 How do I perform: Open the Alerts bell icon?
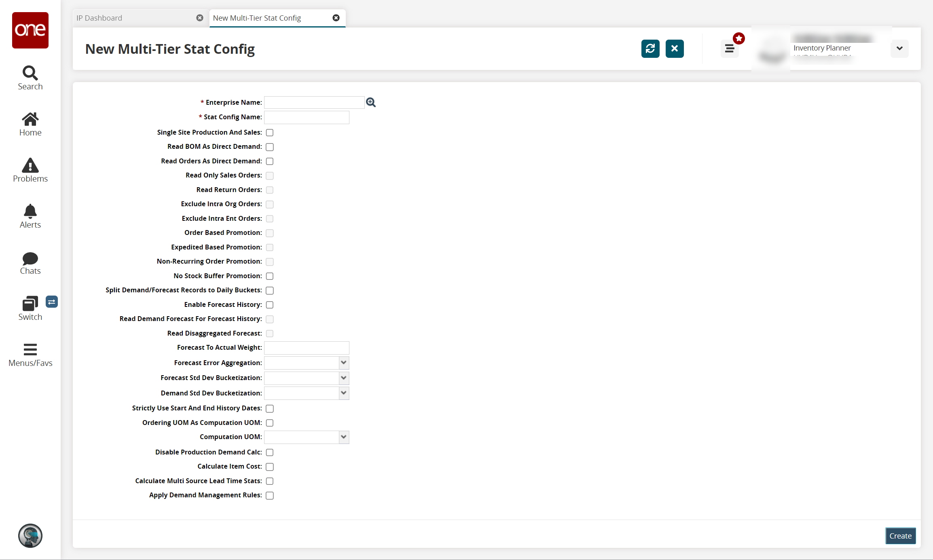(x=30, y=216)
